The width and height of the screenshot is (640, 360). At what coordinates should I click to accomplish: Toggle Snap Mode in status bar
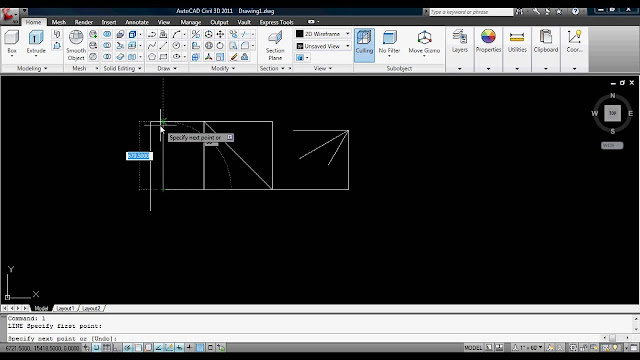[x=96, y=348]
